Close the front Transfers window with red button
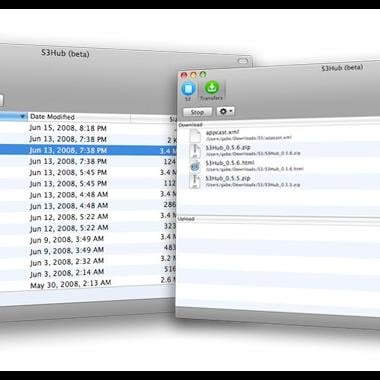This screenshot has width=380, height=380. tap(184, 75)
